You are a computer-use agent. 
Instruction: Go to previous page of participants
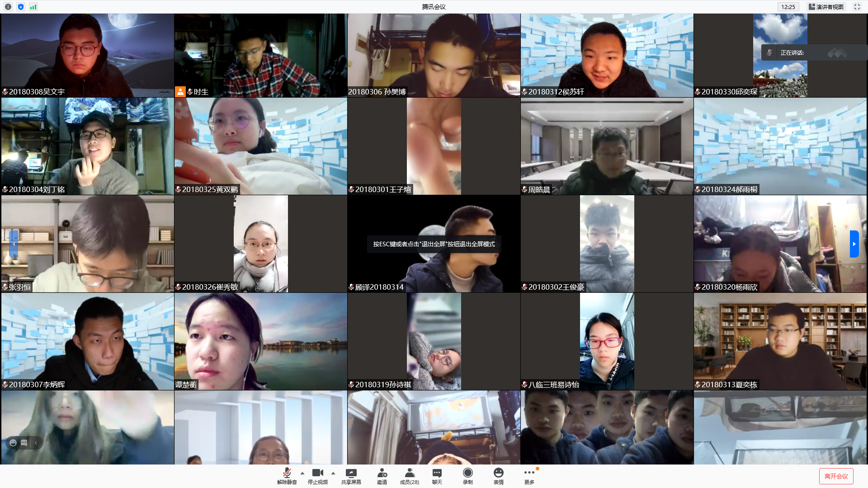pyautogui.click(x=14, y=244)
